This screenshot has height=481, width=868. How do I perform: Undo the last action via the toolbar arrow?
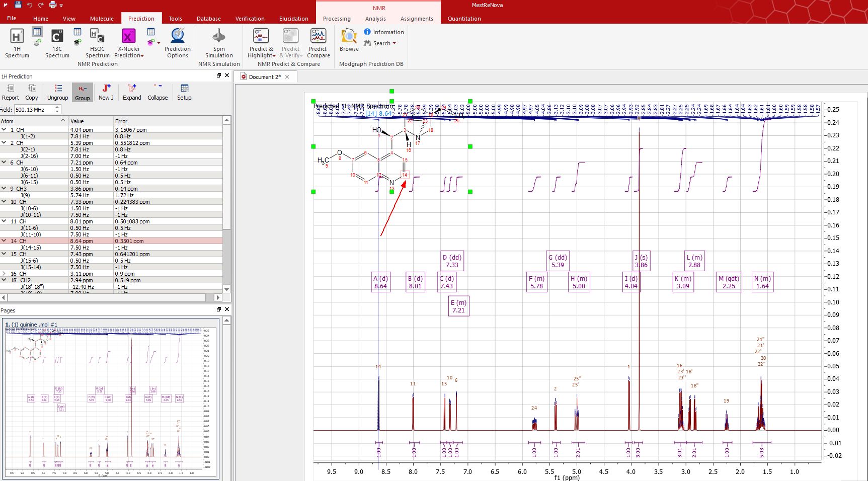tap(30, 5)
